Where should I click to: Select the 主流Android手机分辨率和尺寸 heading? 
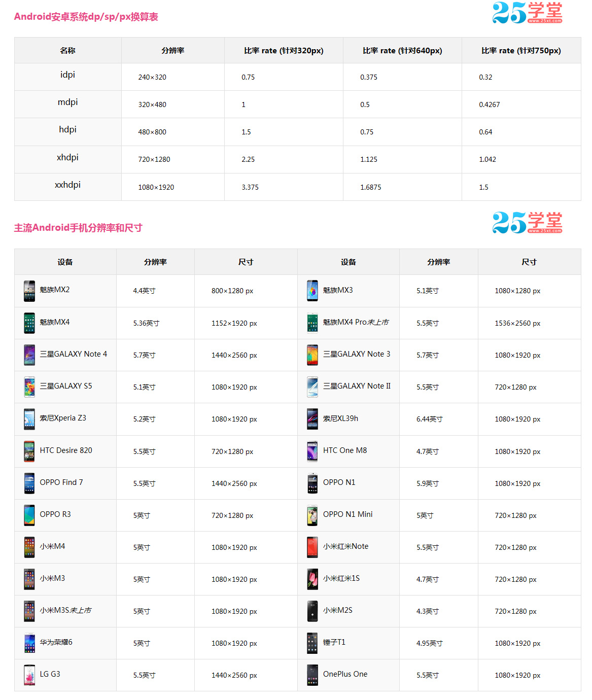point(78,228)
